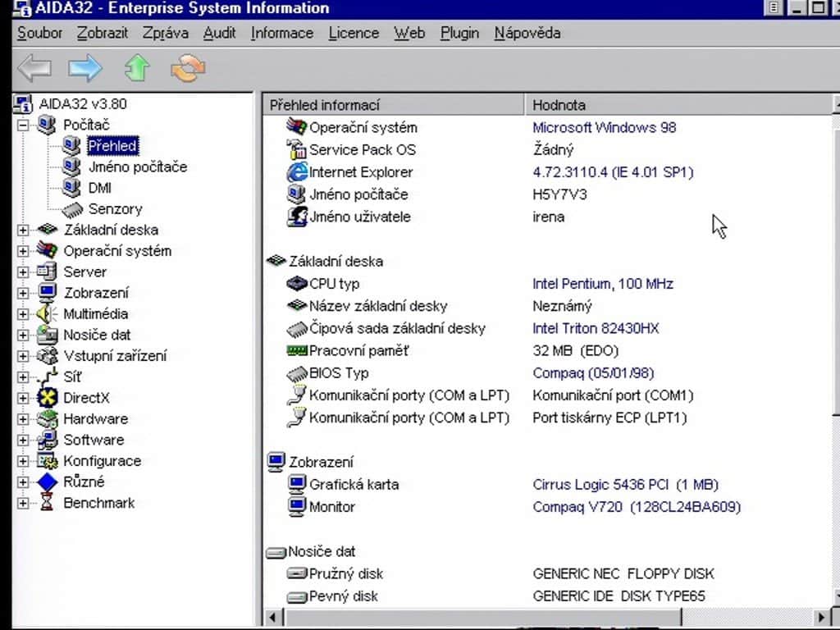
Task: Click the green Up arrow icon
Action: (x=137, y=68)
